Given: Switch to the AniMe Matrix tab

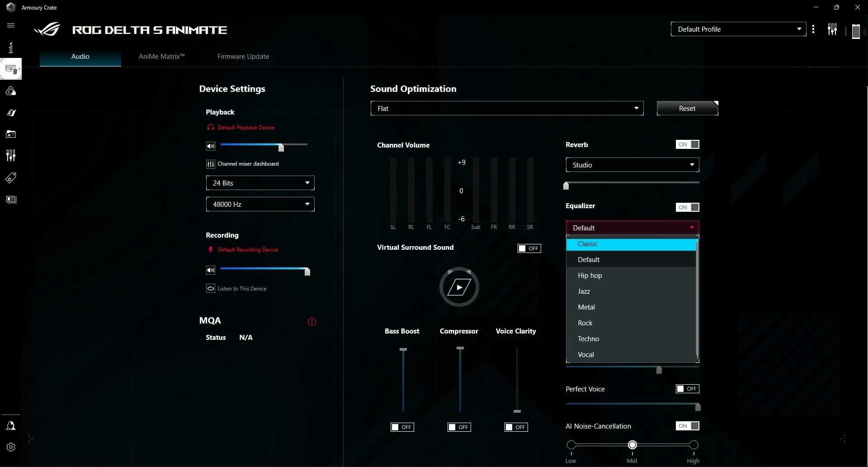Looking at the screenshot, I should [161, 57].
